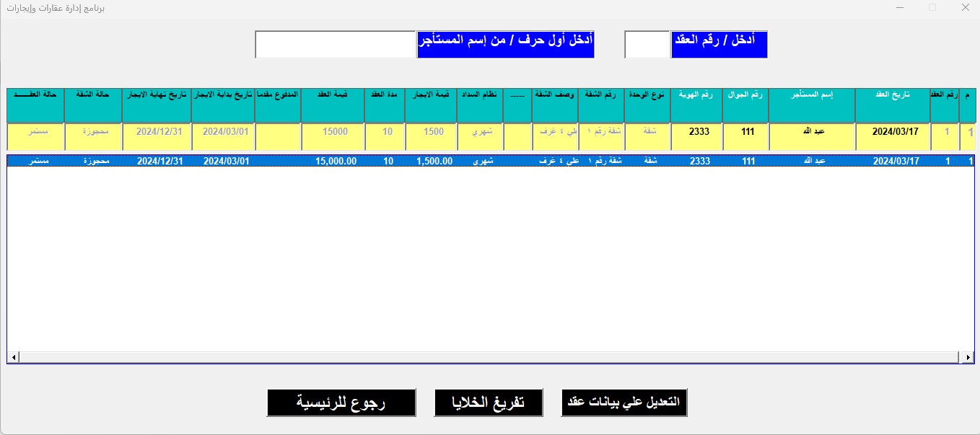Click yellow rent start date field 2024/03/01

223,136
